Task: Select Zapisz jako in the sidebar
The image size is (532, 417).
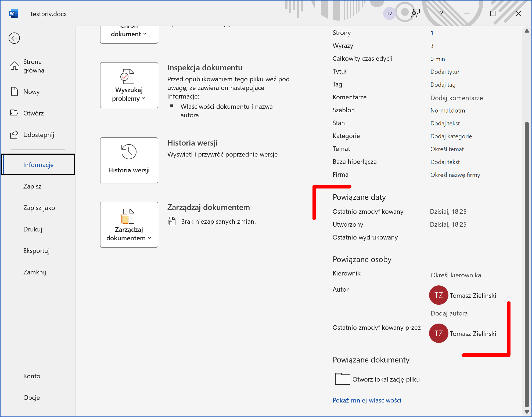Action: [39, 208]
